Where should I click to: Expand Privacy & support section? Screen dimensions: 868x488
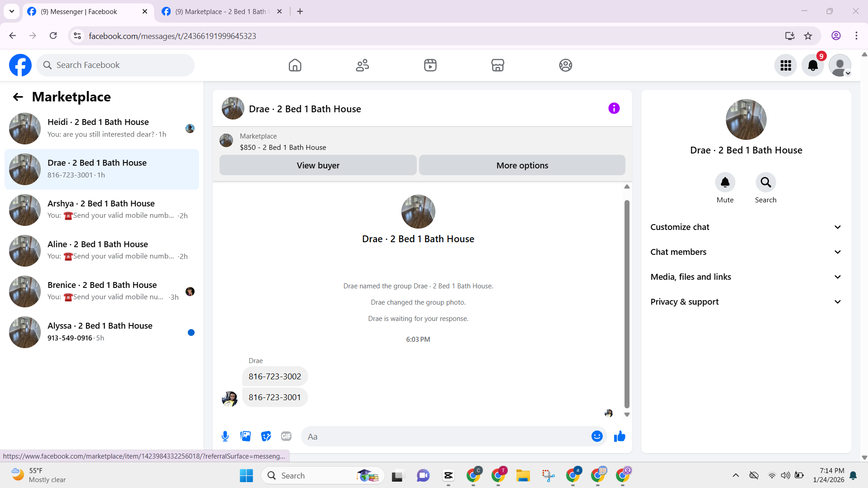click(x=746, y=302)
